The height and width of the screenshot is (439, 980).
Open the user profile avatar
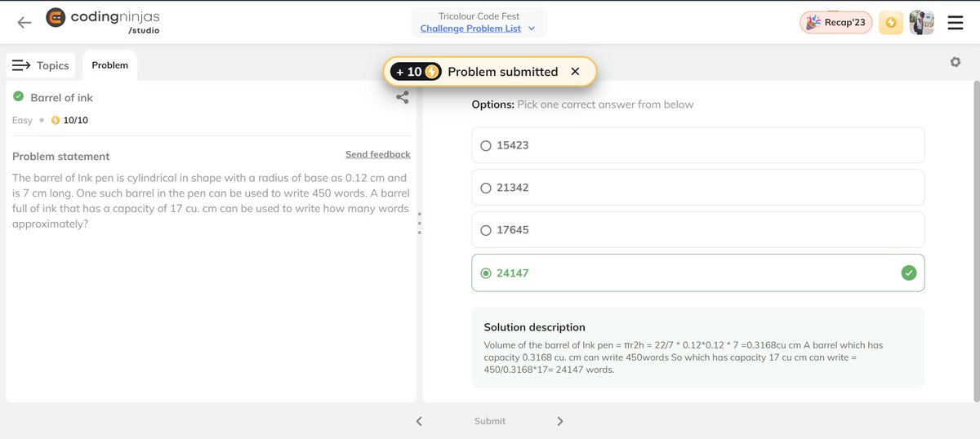[921, 23]
